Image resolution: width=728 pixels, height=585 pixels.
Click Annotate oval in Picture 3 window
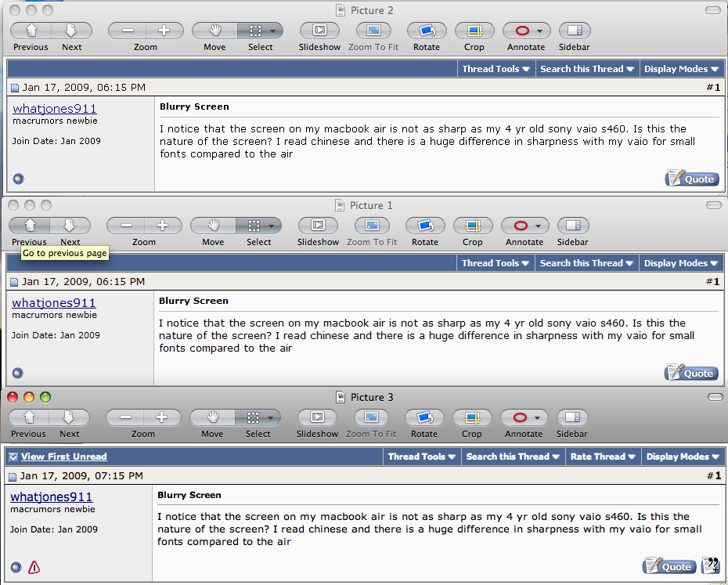point(520,417)
